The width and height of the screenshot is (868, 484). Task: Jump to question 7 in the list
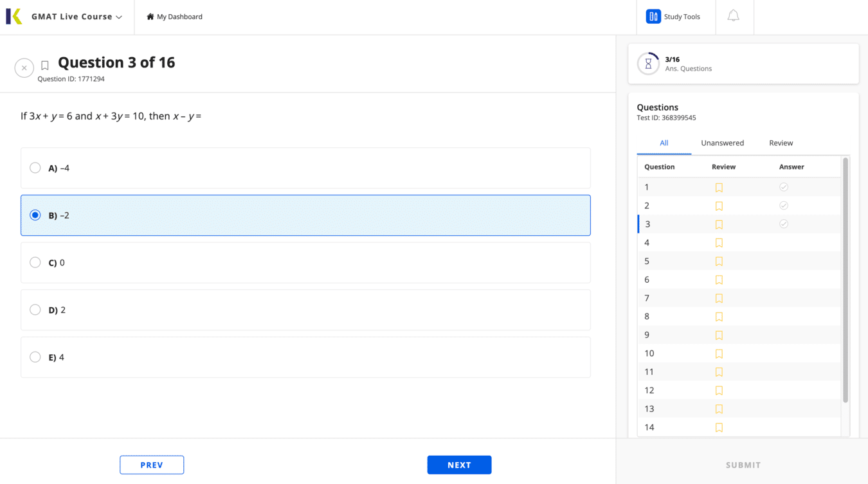647,298
